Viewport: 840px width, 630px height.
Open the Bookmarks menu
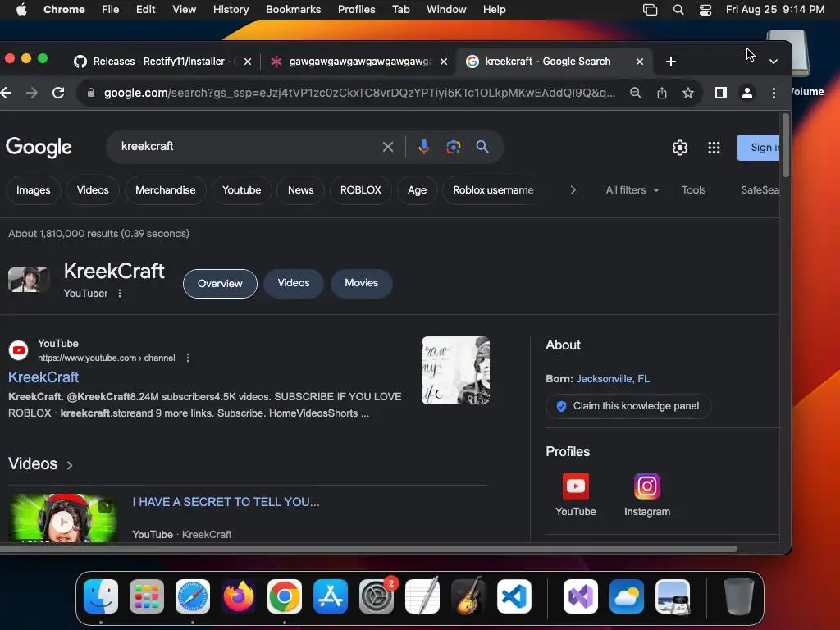pos(293,10)
